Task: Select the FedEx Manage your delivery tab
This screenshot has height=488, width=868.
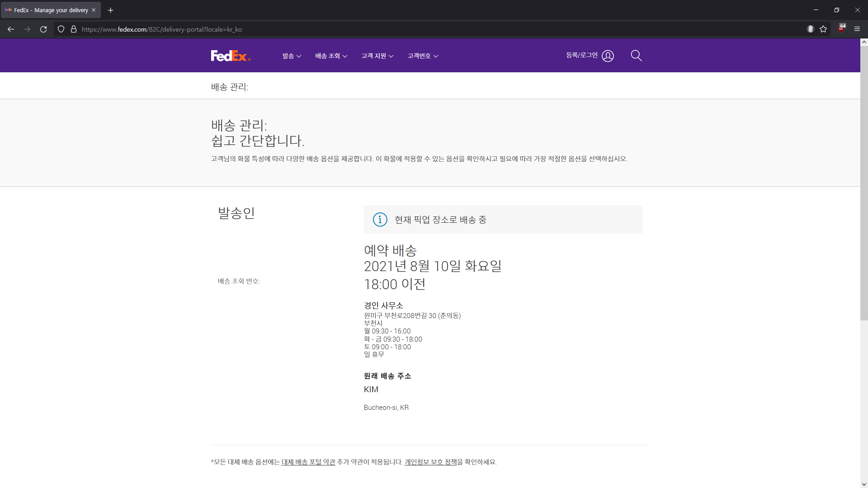Action: [x=51, y=10]
